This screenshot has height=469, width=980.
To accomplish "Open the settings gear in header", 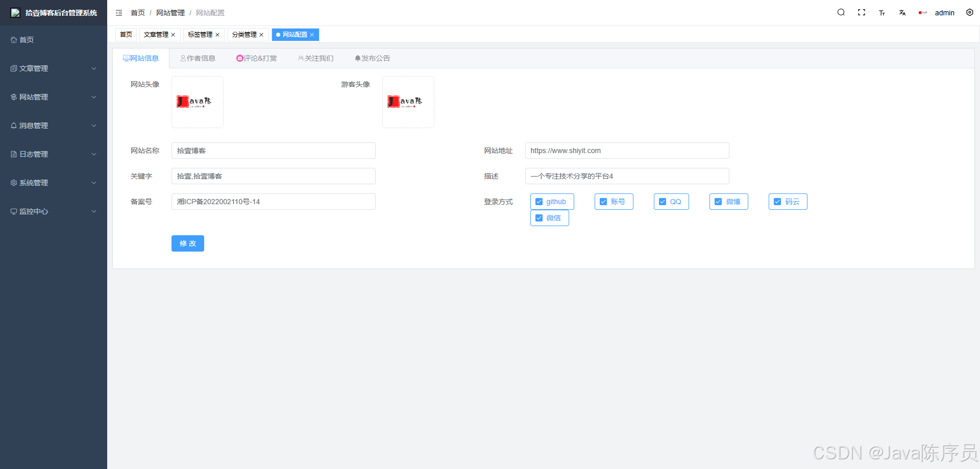I will click(x=970, y=13).
